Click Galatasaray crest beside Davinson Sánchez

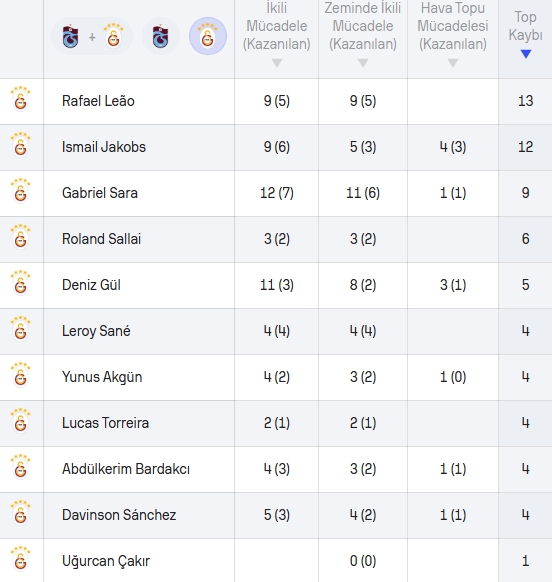pyautogui.click(x=20, y=513)
